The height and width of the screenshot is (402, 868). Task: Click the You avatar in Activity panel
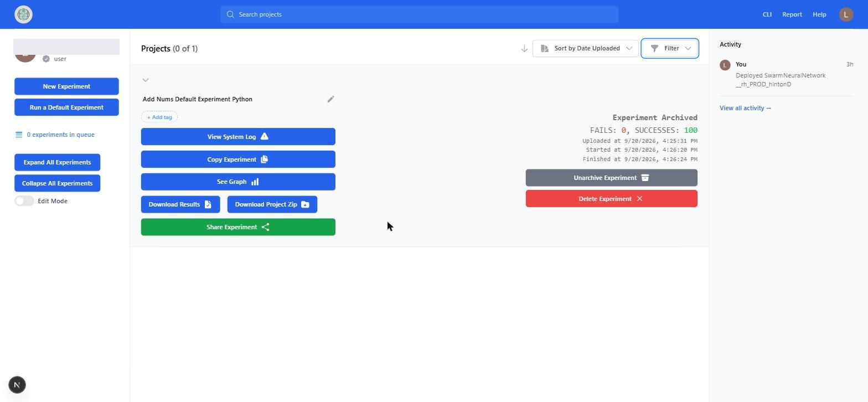click(x=725, y=65)
